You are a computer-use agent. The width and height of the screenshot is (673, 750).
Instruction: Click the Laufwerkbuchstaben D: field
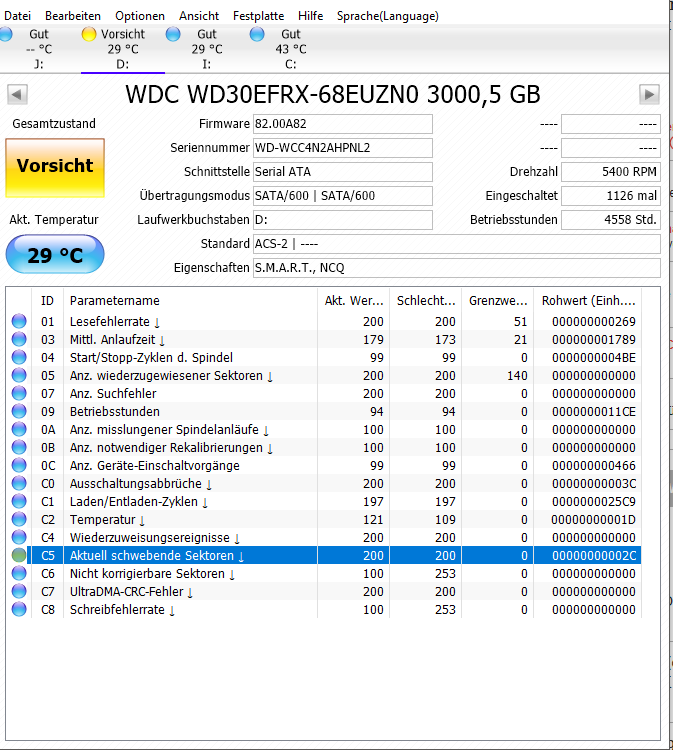point(342,220)
